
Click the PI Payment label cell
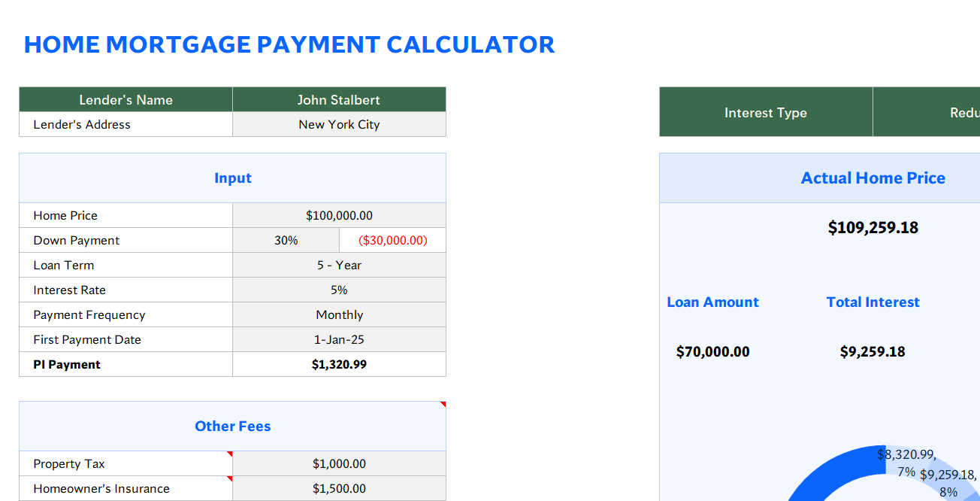126,364
